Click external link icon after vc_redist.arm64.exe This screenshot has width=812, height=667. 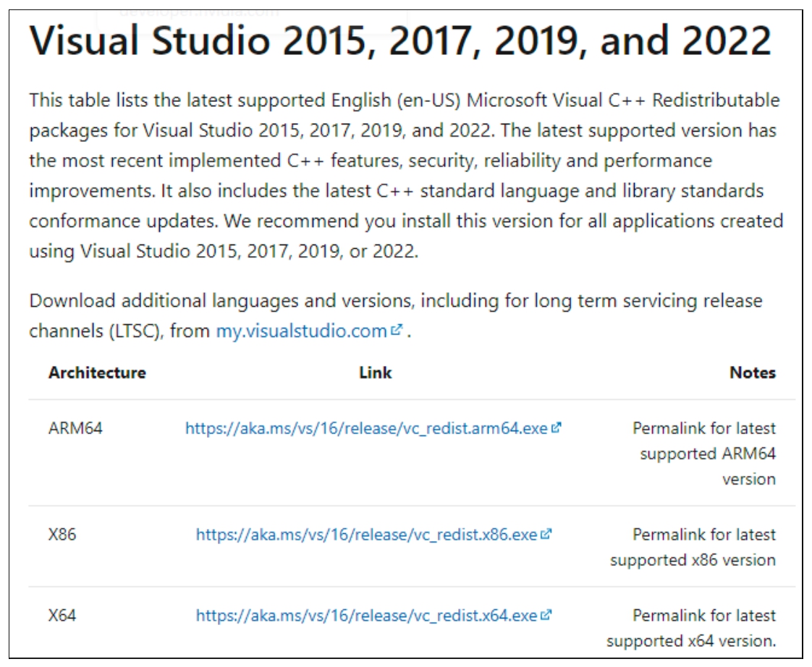point(557,428)
